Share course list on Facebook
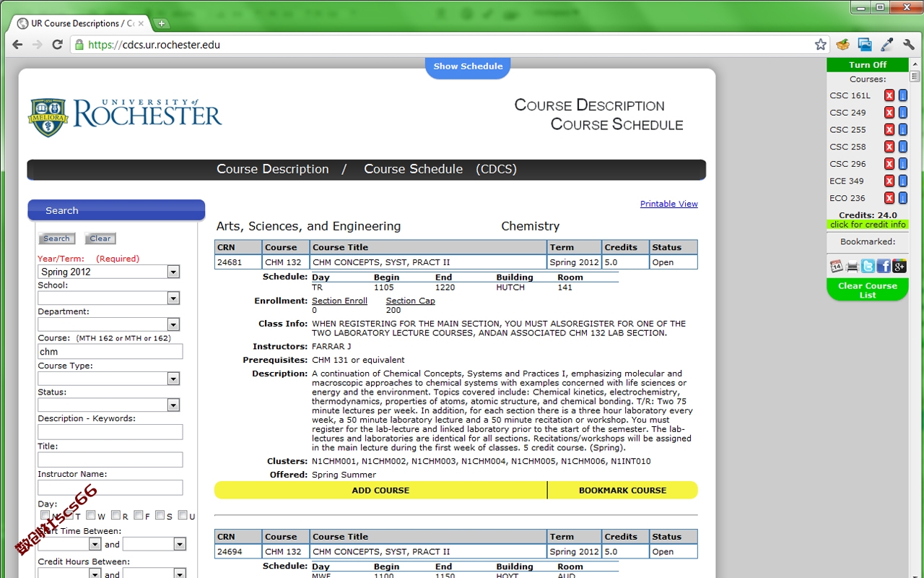Screen dimensions: 924x578 (x=884, y=266)
